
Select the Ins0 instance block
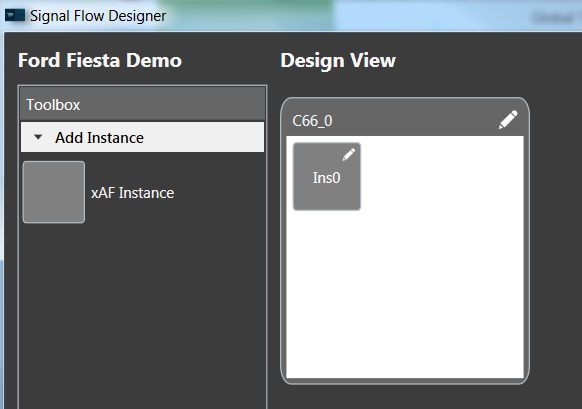coord(327,176)
